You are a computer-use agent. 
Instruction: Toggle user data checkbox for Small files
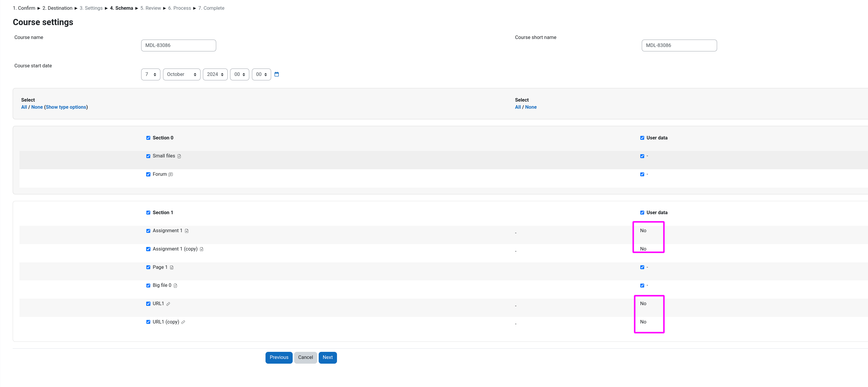642,156
